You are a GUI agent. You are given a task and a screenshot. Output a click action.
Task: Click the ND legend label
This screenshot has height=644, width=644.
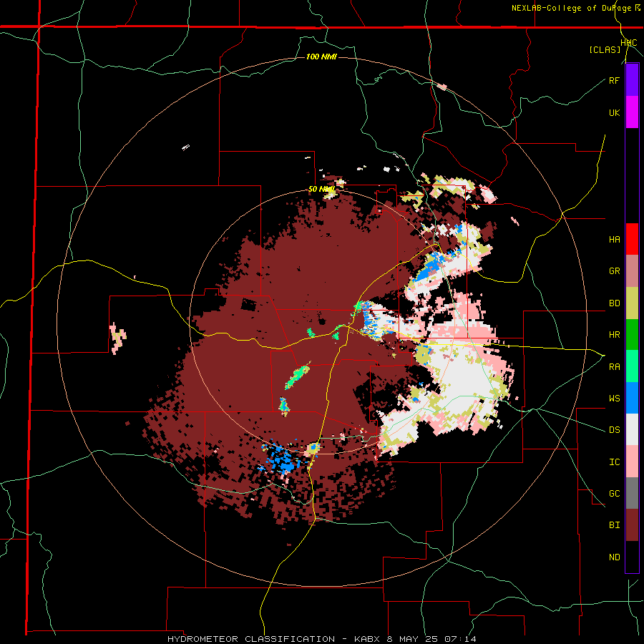pos(614,557)
